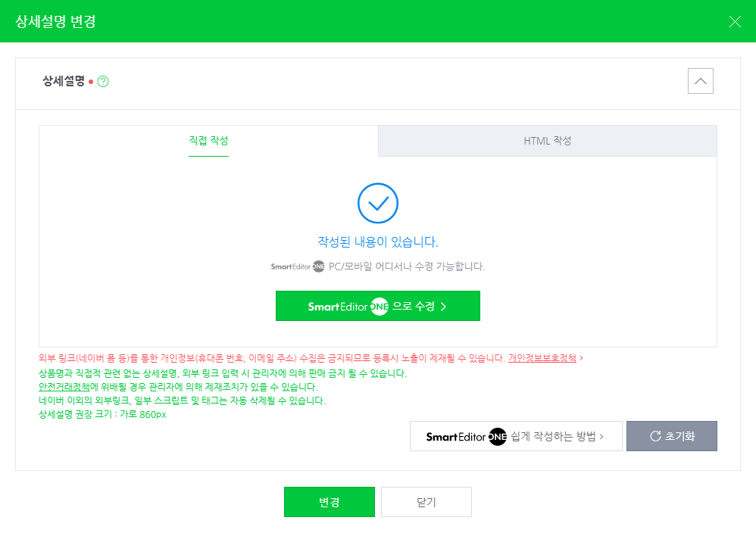Select the 직접 작성 tab

pos(208,141)
